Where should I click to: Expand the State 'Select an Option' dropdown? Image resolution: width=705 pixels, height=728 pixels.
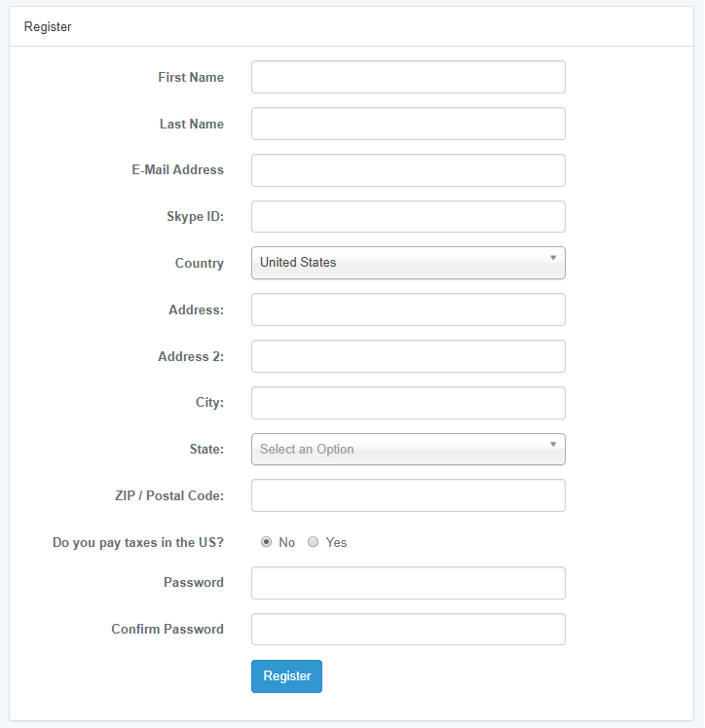click(408, 450)
